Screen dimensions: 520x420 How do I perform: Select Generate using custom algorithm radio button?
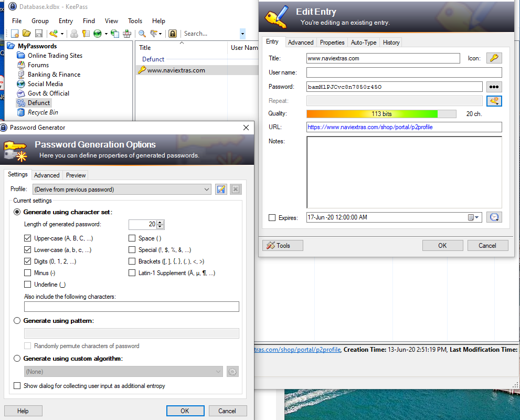[17, 358]
